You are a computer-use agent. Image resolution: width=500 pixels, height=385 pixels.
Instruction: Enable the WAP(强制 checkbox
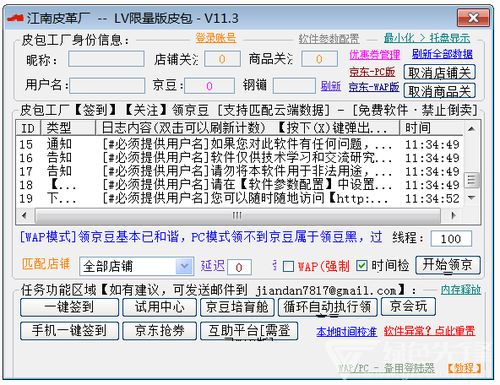click(288, 266)
